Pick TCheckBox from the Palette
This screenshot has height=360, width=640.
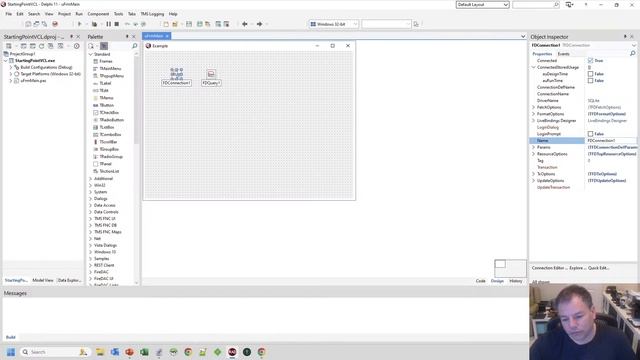[x=106, y=113]
